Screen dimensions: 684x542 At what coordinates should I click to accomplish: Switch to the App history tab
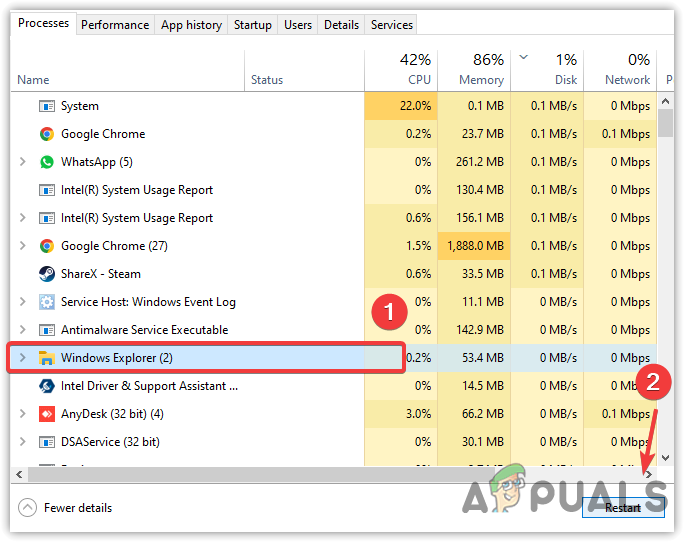[191, 25]
